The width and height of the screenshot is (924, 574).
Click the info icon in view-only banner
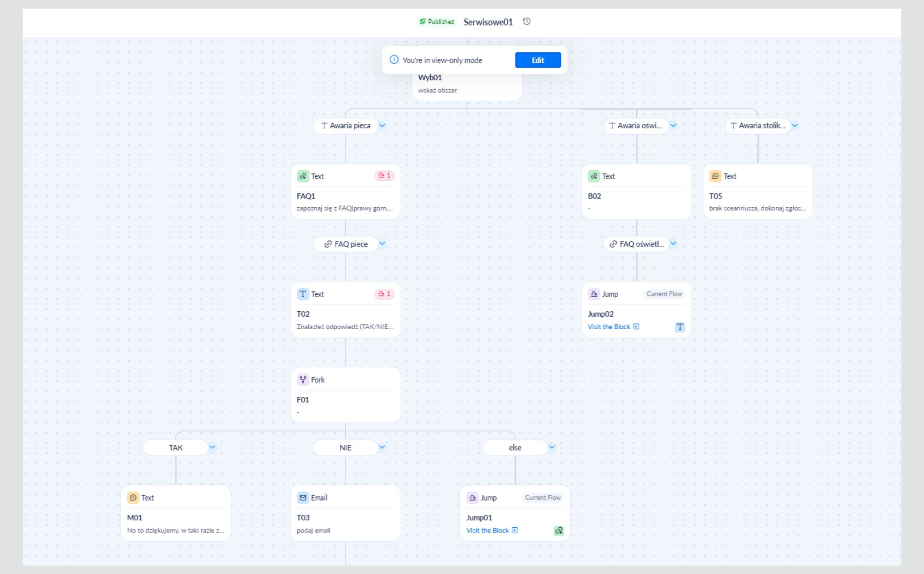394,60
